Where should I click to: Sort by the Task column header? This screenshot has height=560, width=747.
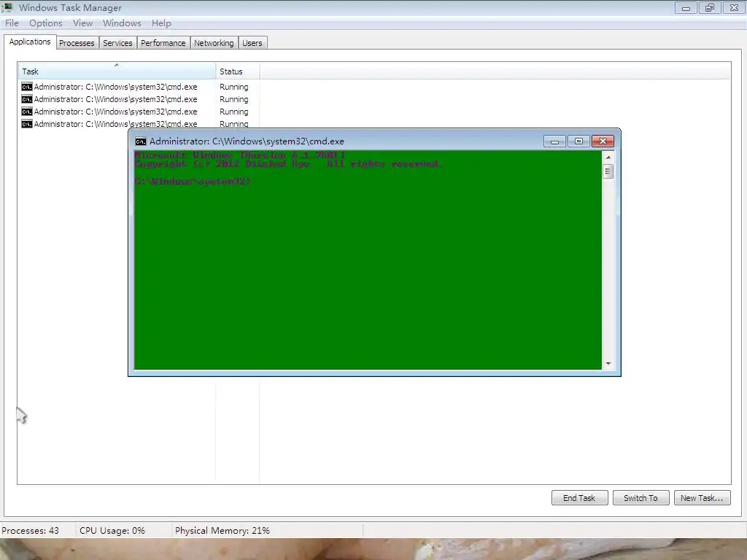pyautogui.click(x=117, y=71)
